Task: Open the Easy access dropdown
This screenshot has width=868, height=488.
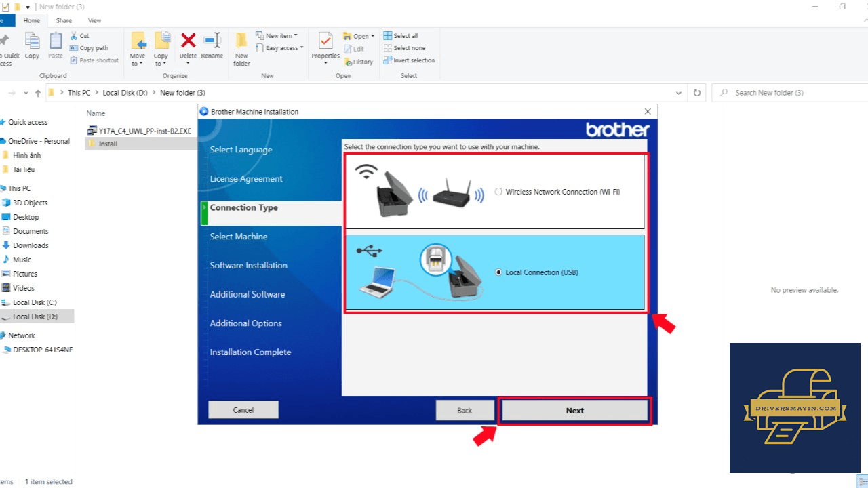Action: pos(281,48)
